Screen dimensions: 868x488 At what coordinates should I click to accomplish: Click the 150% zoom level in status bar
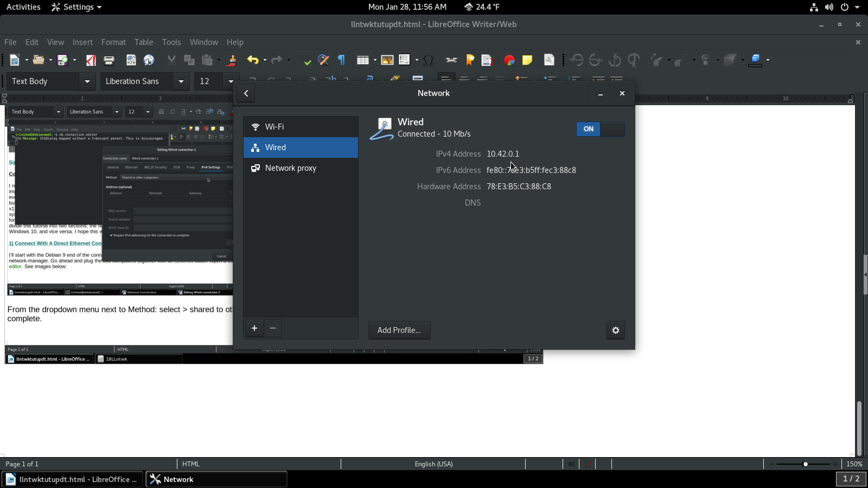(854, 464)
